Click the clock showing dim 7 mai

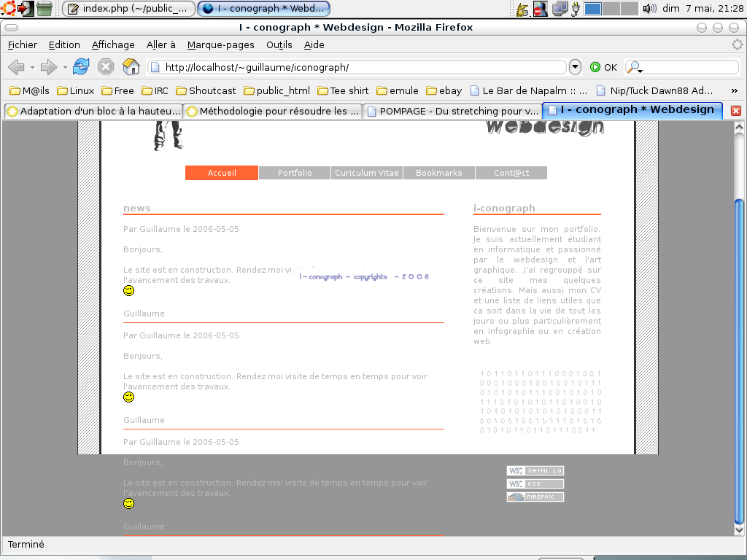pyautogui.click(x=703, y=9)
